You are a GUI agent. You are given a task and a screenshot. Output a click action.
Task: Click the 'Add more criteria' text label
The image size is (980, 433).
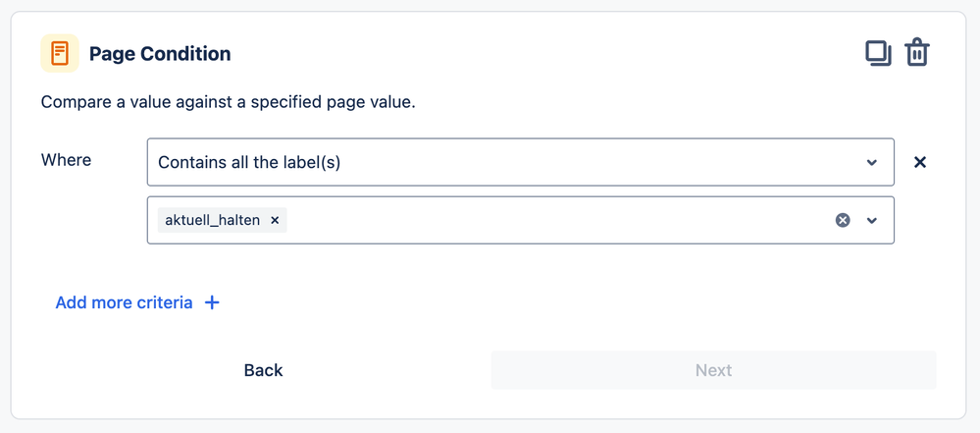(124, 302)
